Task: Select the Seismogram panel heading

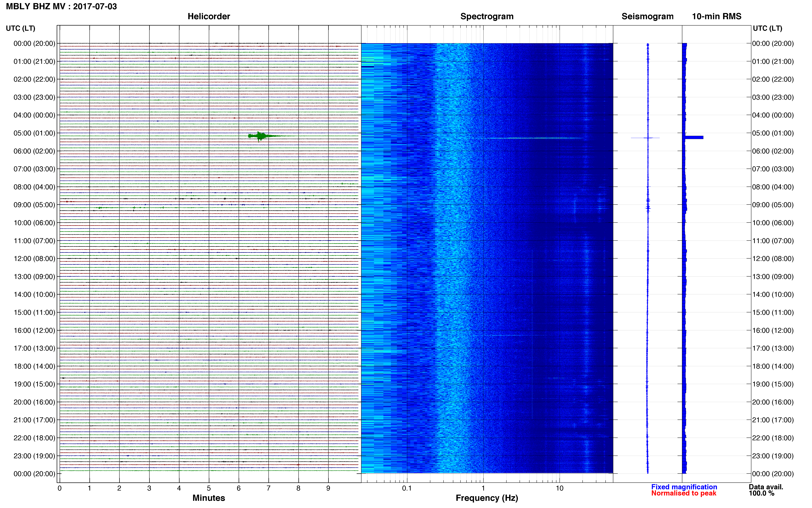Action: pyautogui.click(x=648, y=16)
